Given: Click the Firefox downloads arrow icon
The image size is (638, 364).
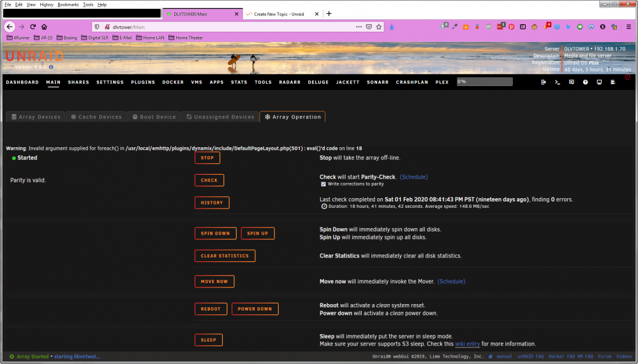Looking at the screenshot, I should tap(392, 27).
